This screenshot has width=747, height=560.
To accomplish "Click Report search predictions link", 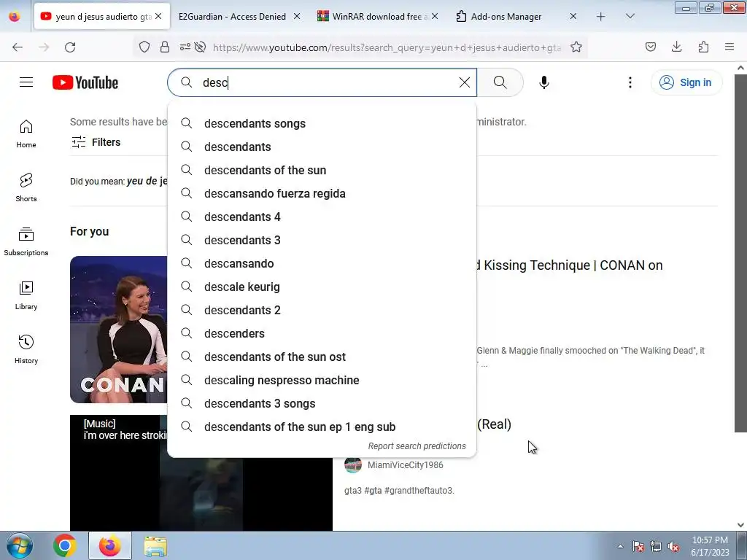I will (417, 446).
